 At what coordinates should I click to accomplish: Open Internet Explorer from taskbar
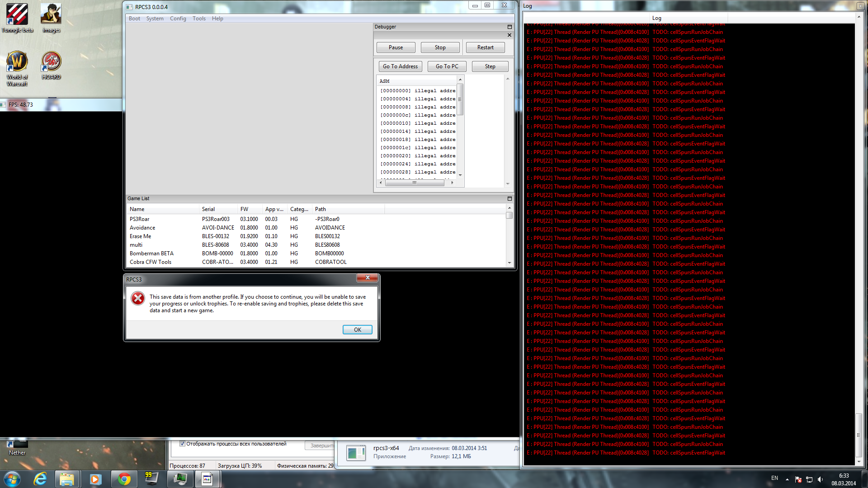(x=40, y=479)
